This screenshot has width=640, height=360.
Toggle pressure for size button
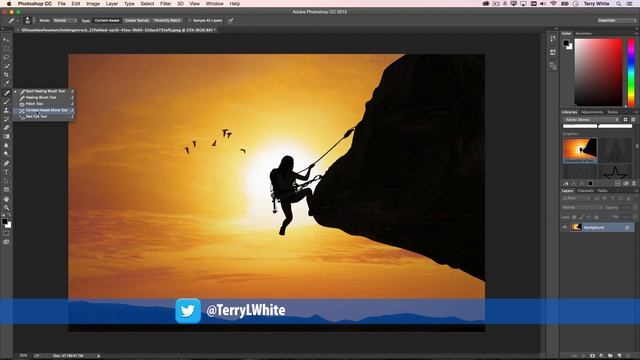click(x=231, y=20)
